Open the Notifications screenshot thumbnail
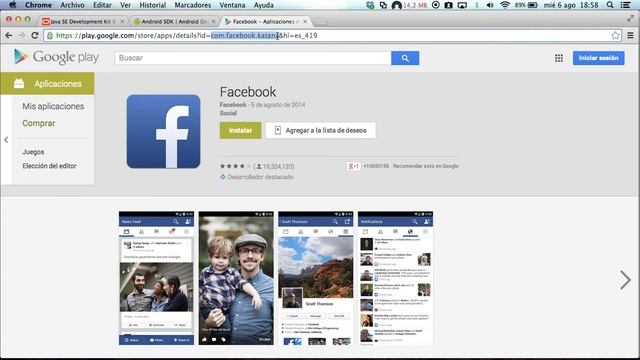The image size is (640, 360). 395,278
